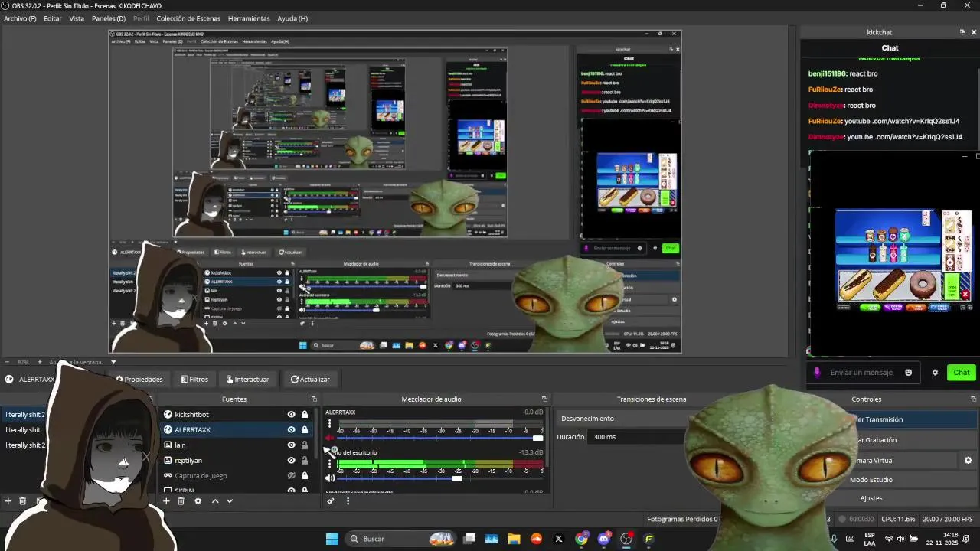Toggle visibility of kickshitbot source
The height and width of the screenshot is (551, 980).
291,415
